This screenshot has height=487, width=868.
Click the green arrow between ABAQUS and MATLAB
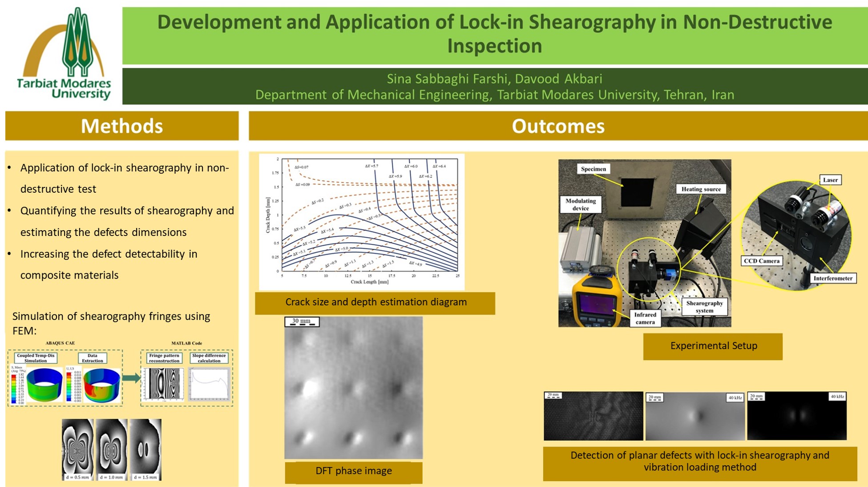coord(131,378)
